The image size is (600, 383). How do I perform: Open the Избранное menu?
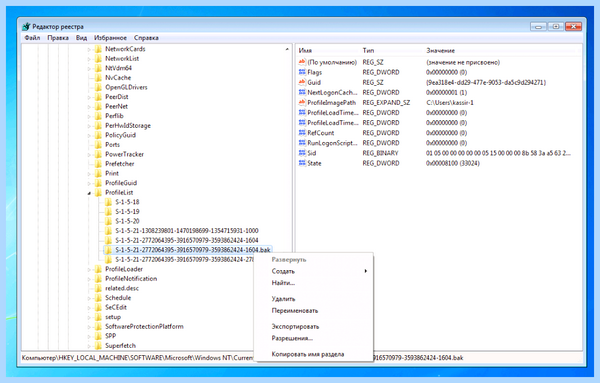[110, 38]
